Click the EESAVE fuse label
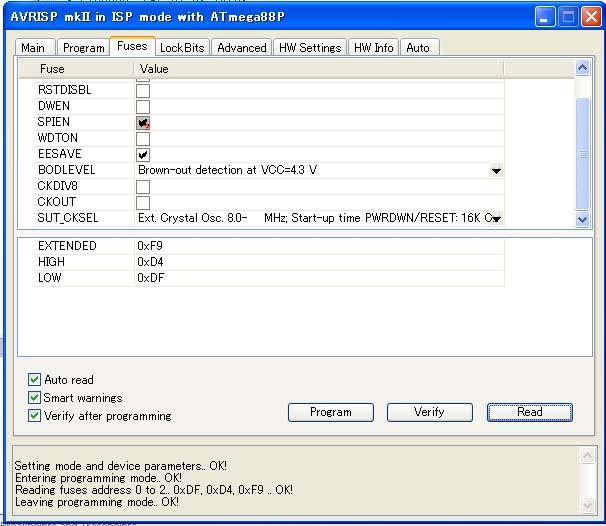Viewport: 606px width, 526px height. [60, 154]
